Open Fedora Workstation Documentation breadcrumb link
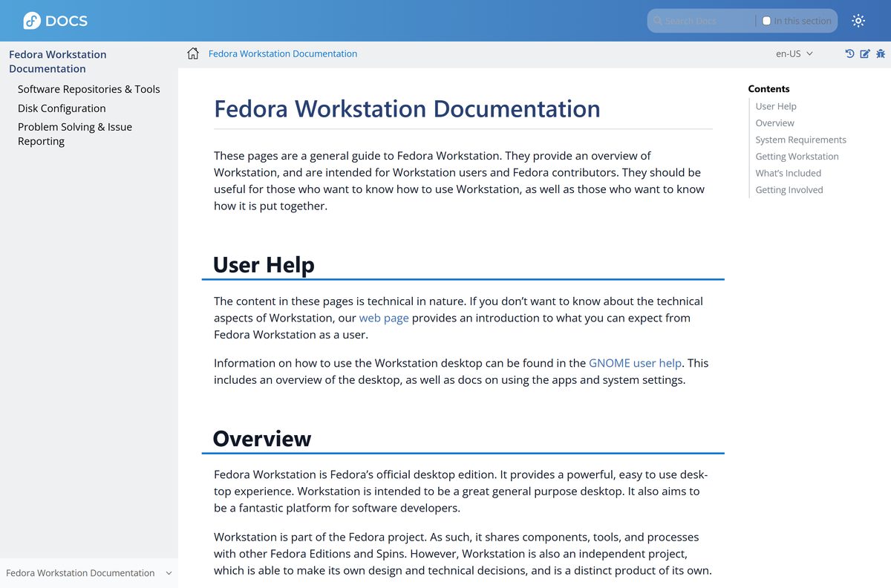Screen dimensions: 891x588 [283, 53]
